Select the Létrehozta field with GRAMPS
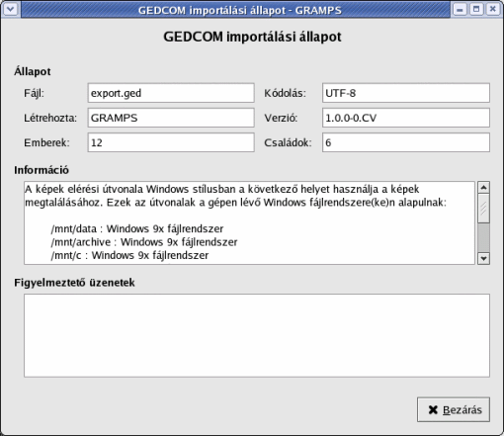Viewport: 504px width, 436px height. click(171, 118)
